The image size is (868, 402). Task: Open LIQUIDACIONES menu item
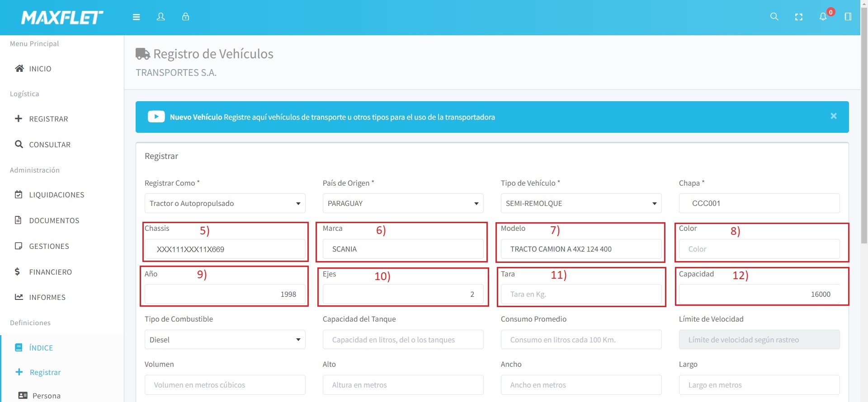coord(57,195)
